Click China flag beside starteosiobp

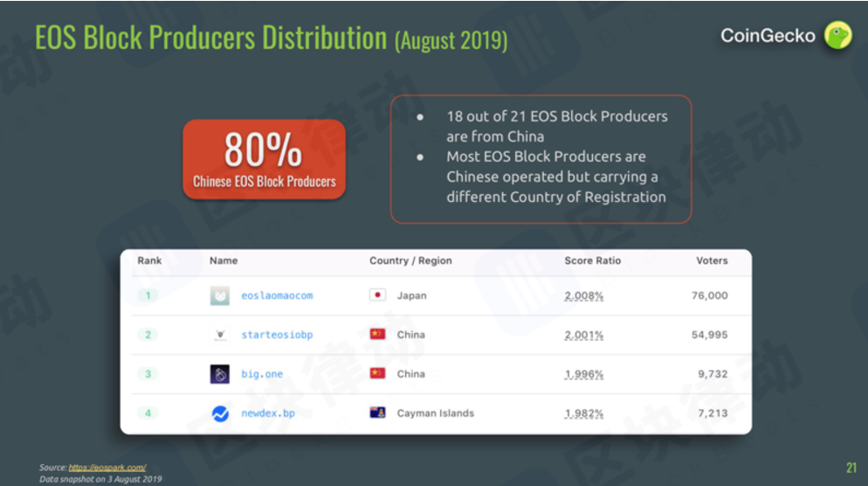[x=377, y=334]
